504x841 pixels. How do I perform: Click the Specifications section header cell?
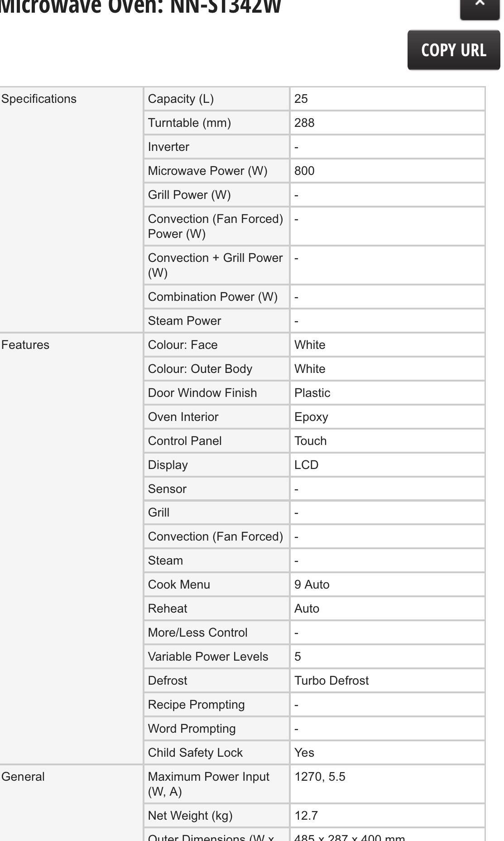(x=39, y=99)
